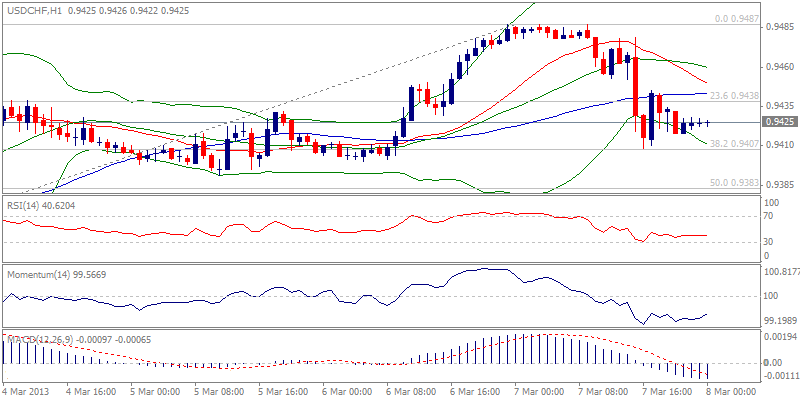Click the 8 Mar 00:00 time marker
Screen dimensions: 800x400
(734, 391)
